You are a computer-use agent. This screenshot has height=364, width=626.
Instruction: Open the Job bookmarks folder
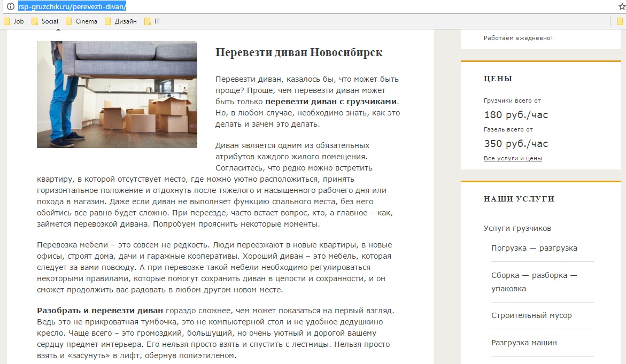13,21
